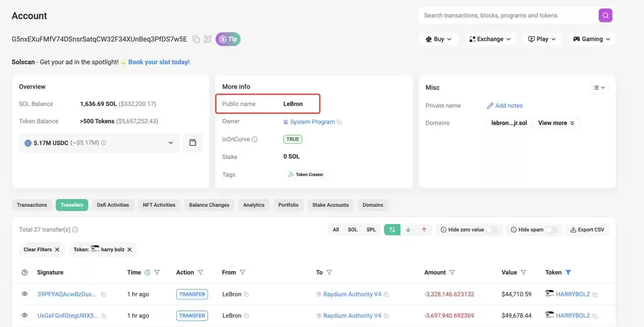Open the Time column filter

(x=157, y=272)
